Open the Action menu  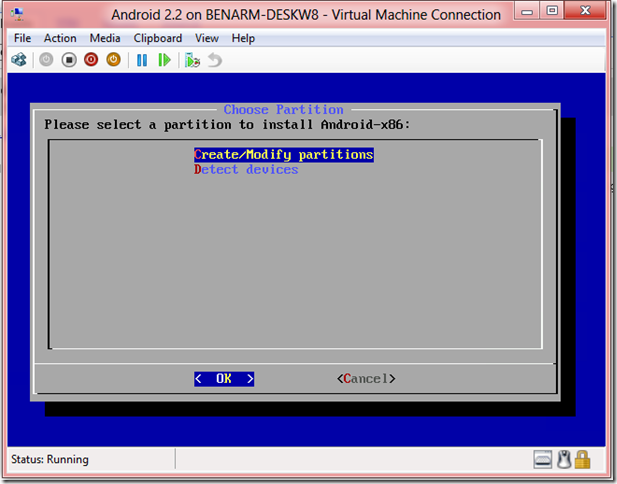pyautogui.click(x=60, y=38)
